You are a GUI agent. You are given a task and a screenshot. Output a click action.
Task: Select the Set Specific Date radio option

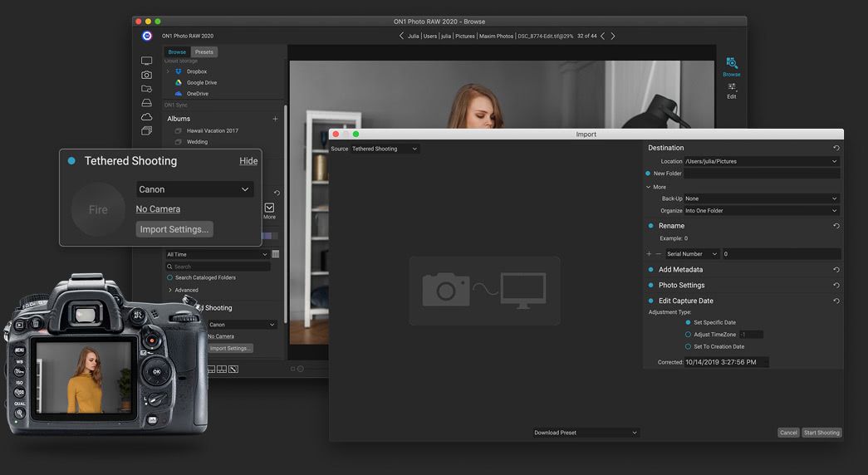(x=688, y=322)
